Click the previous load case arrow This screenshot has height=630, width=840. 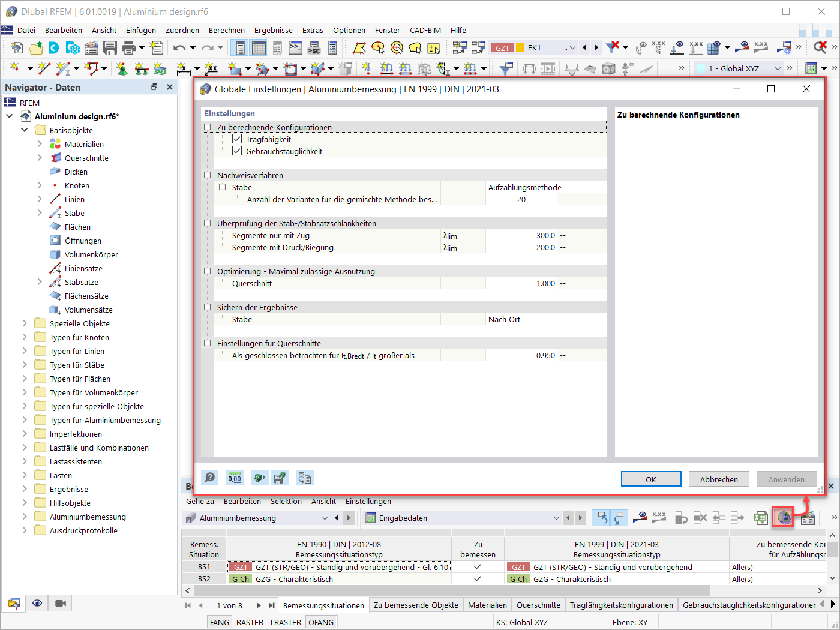click(585, 48)
